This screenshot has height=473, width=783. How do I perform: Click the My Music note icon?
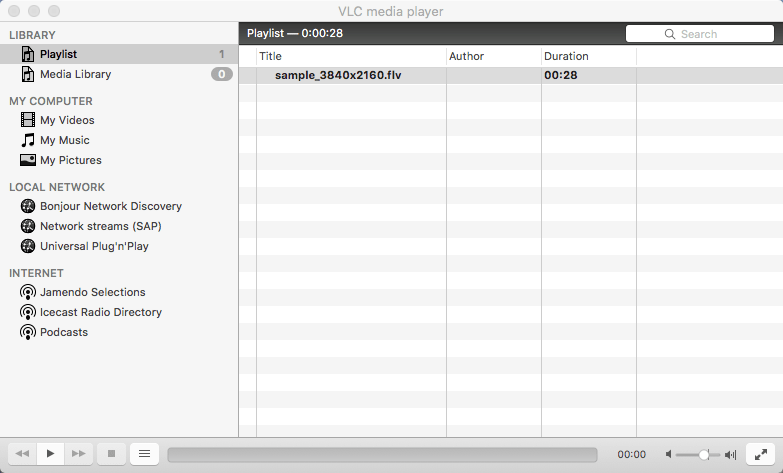coord(28,140)
